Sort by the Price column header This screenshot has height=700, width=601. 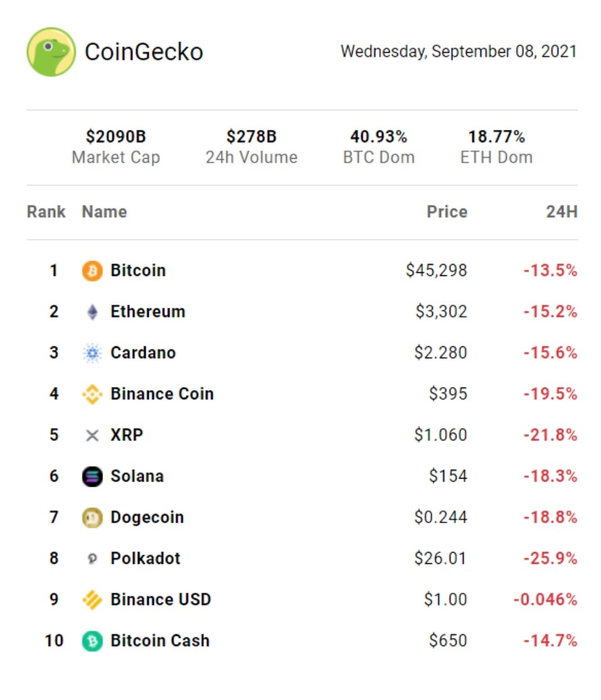point(447,211)
